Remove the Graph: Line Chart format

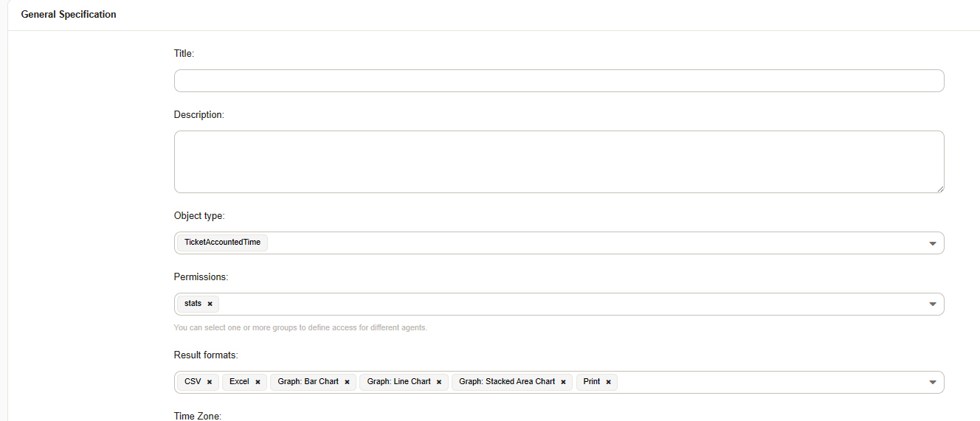tap(439, 382)
